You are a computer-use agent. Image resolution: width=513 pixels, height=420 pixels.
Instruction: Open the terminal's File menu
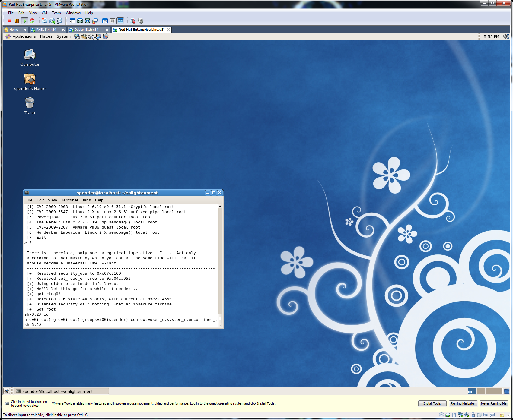29,200
